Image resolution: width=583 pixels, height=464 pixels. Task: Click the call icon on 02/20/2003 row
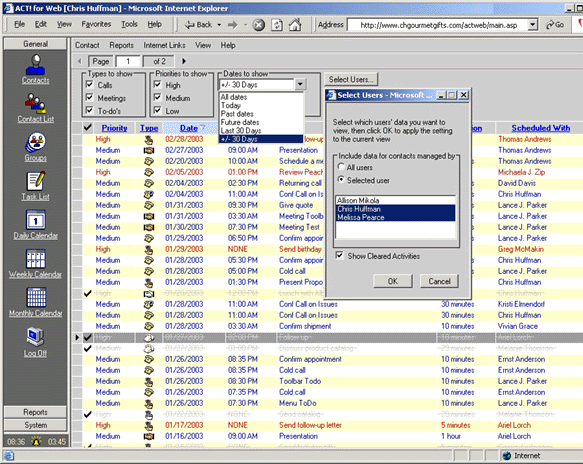click(149, 161)
